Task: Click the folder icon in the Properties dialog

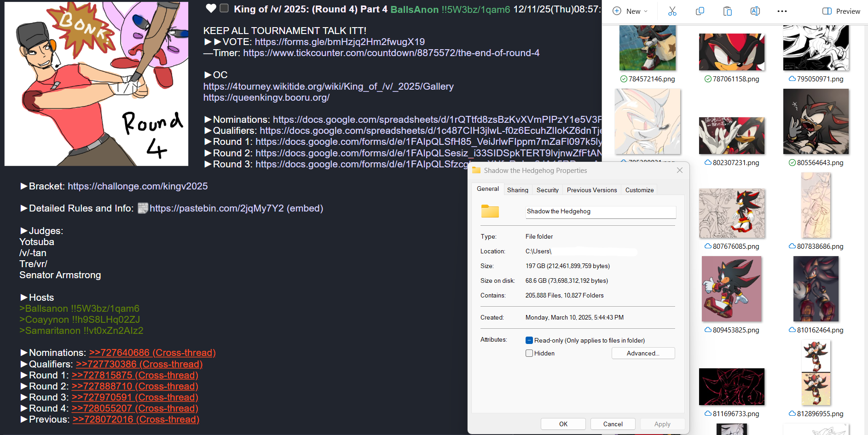Action: pos(490,211)
